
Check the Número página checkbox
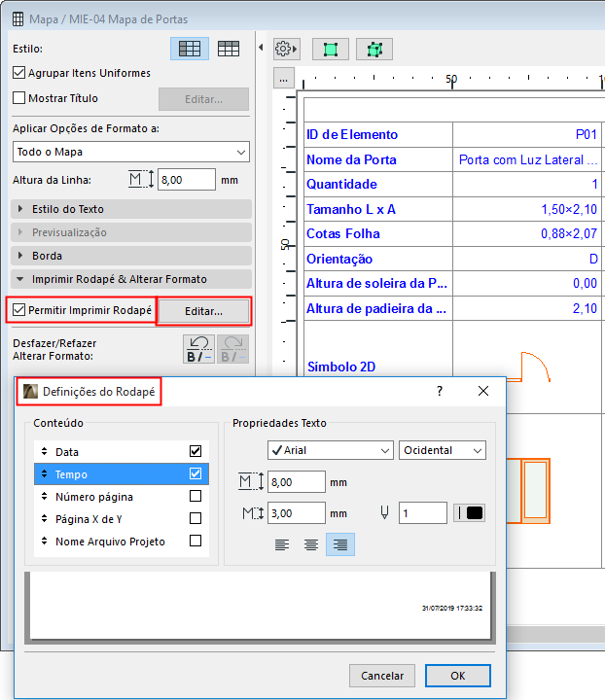[196, 496]
